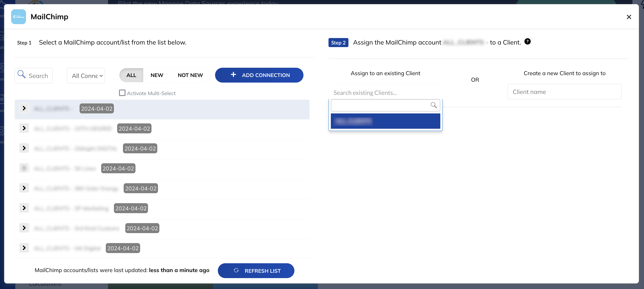This screenshot has height=289, width=644.
Task: Expand the fifth account row chevron
Action: coord(24,188)
